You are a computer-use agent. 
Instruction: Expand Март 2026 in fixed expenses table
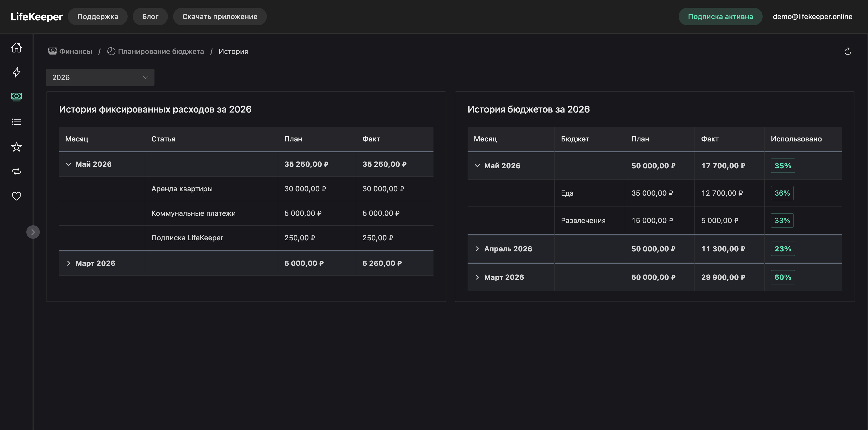coord(69,263)
